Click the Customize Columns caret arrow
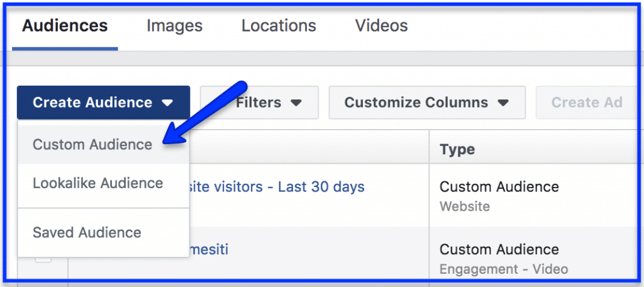The height and width of the screenshot is (287, 644). click(503, 103)
